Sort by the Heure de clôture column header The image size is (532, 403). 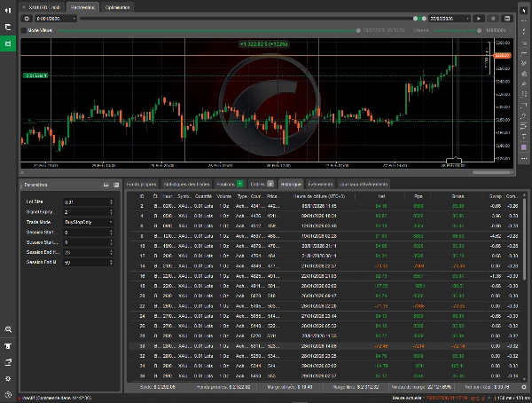coord(319,196)
